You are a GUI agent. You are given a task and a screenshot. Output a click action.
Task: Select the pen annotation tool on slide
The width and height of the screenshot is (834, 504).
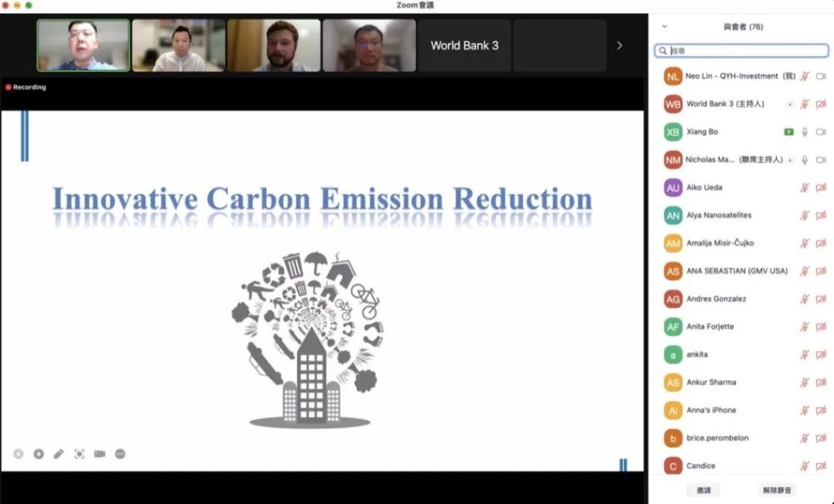point(59,454)
